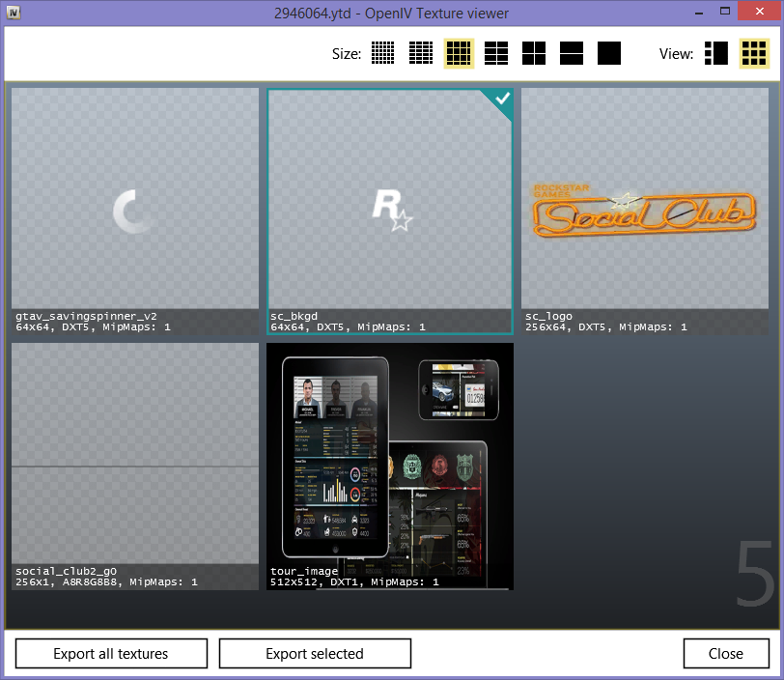Maximize the Texture viewer window
Viewport: 784px width, 680px height.
coord(725,11)
